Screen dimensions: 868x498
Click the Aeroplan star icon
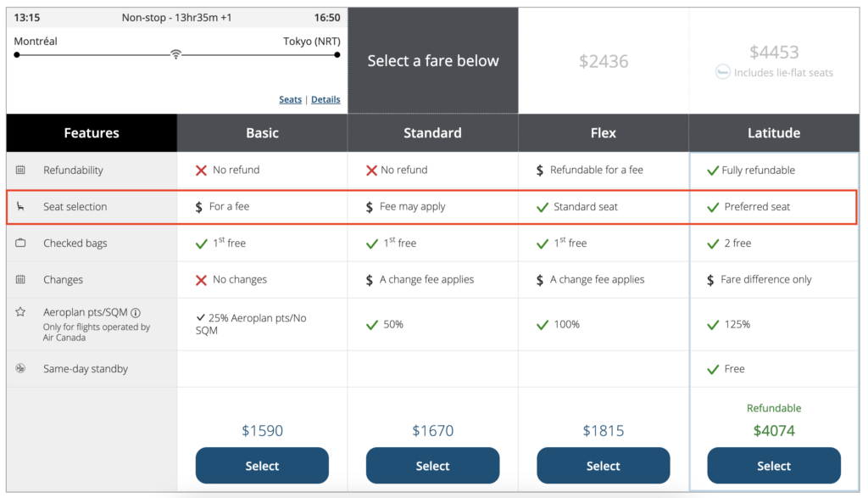[21, 312]
